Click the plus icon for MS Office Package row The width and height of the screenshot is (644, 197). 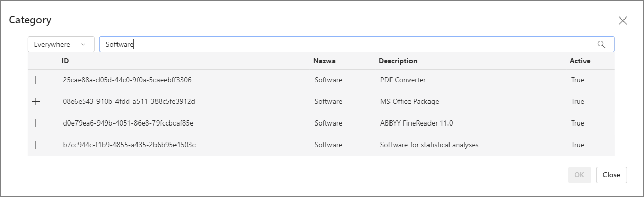point(35,101)
